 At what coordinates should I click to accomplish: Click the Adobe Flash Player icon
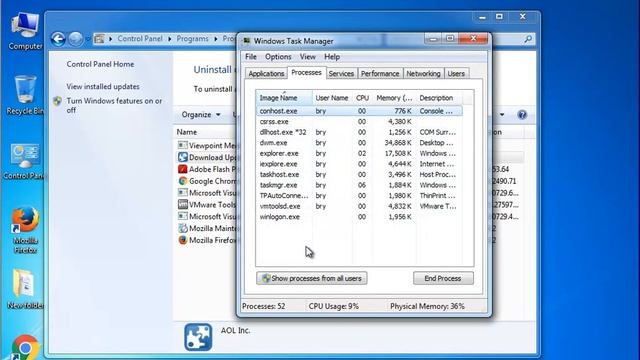pyautogui.click(x=182, y=169)
